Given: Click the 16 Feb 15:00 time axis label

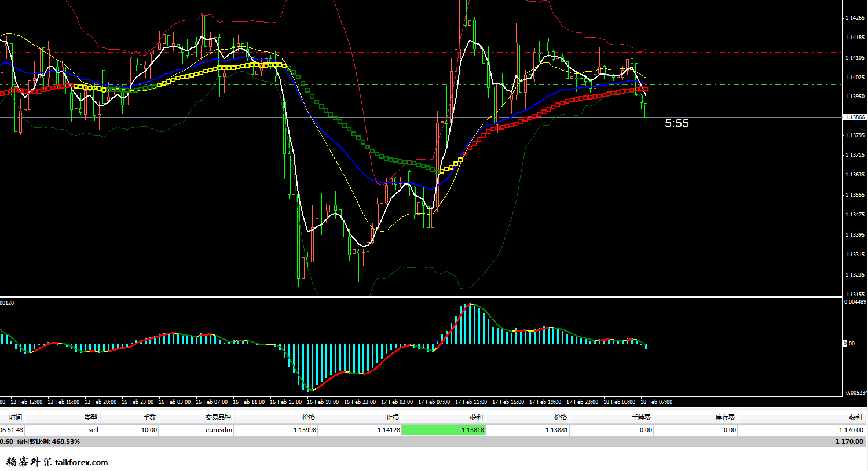Looking at the screenshot, I should point(285,402).
